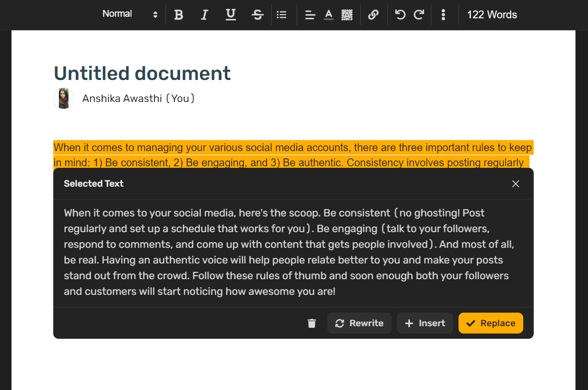Open the more options menu

(443, 15)
